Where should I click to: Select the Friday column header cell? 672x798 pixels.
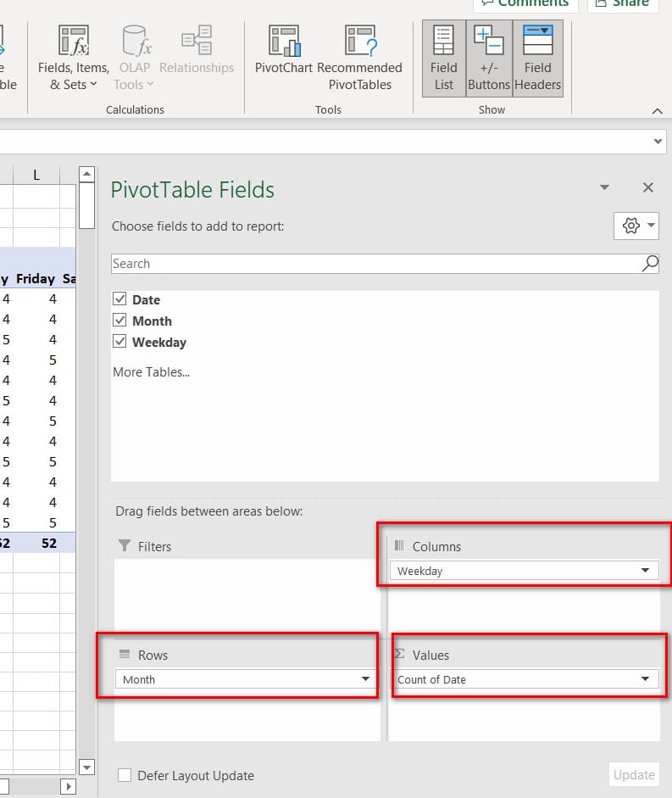click(x=35, y=278)
